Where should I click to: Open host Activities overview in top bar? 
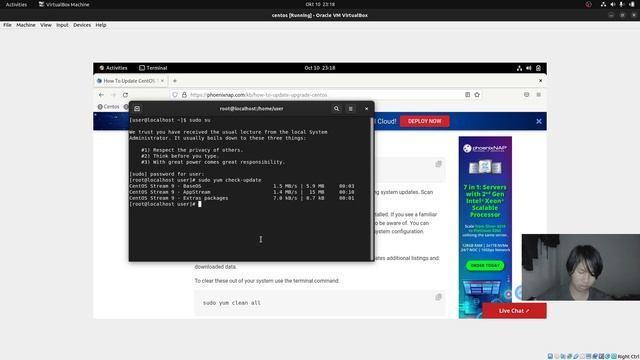16,4
